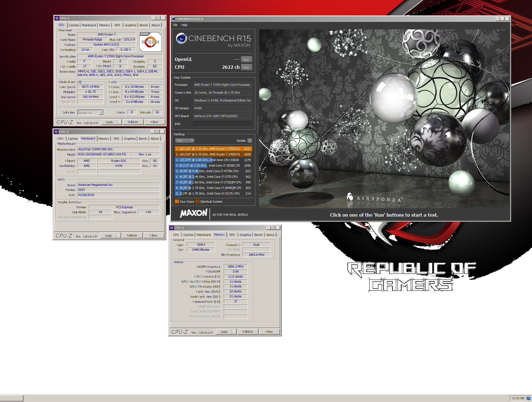Open the Tools dropdown arrow in the Memory window
This screenshot has height=402, width=532.
click(x=234, y=332)
